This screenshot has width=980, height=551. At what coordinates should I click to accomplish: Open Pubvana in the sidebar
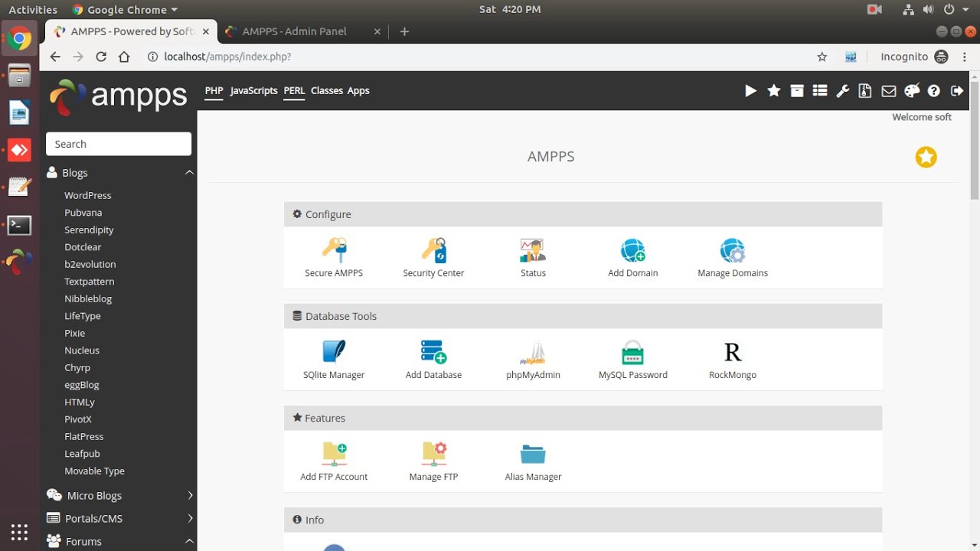click(x=83, y=213)
